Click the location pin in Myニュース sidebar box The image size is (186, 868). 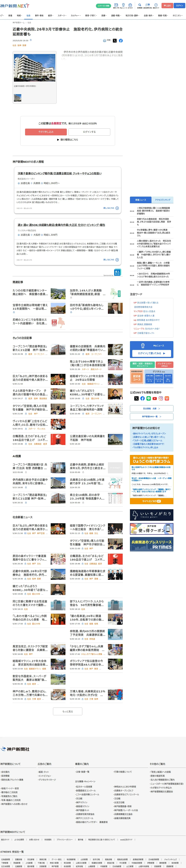143,346
